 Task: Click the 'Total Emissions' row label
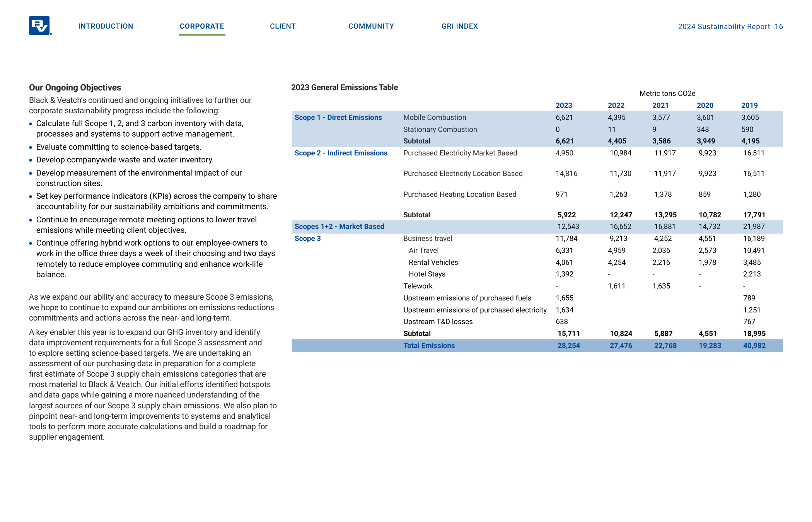429,346
